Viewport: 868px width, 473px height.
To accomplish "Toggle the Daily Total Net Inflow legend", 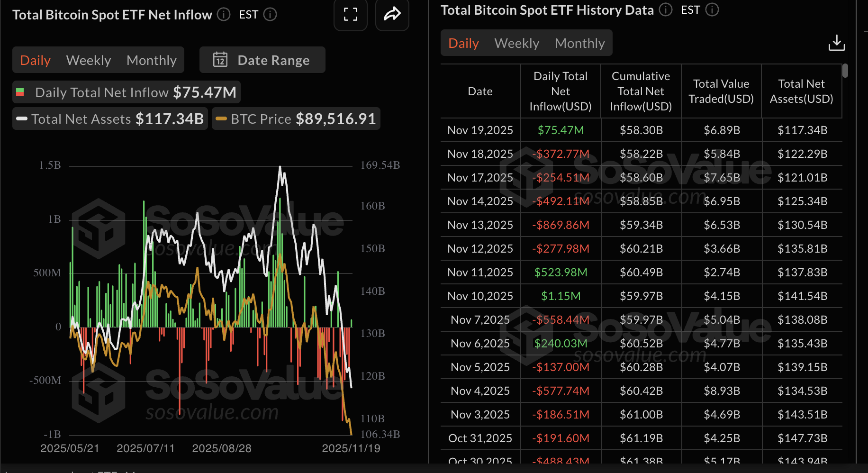I will (x=126, y=92).
